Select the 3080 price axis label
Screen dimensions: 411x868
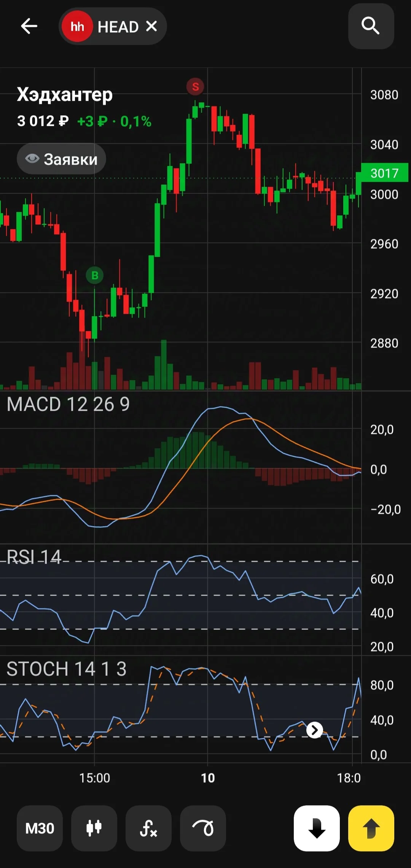pos(384,95)
